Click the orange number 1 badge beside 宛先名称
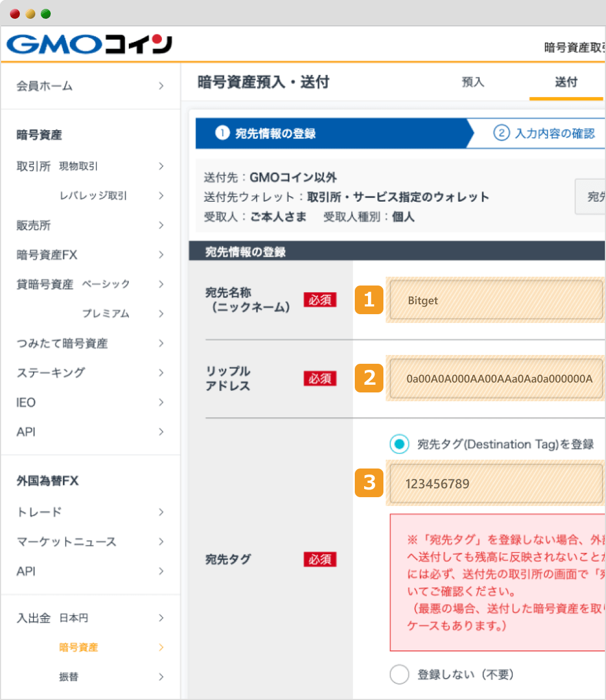This screenshot has height=700, width=606. click(x=369, y=300)
